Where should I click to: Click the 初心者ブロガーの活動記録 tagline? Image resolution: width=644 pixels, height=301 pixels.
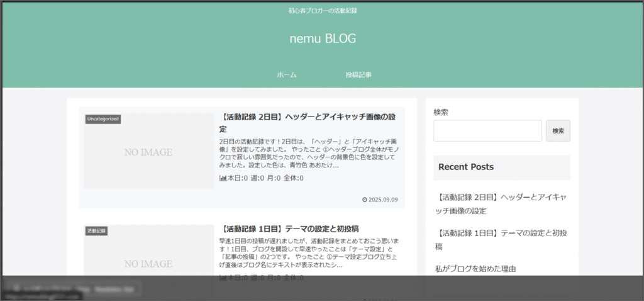[x=323, y=11]
